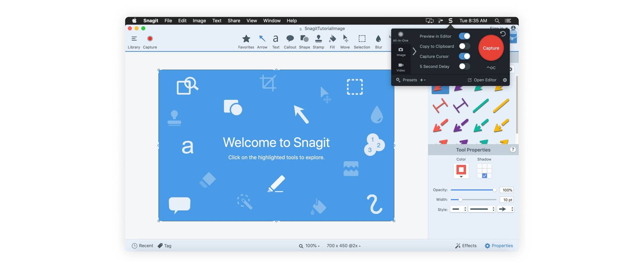The width and height of the screenshot is (644, 268).
Task: Select the Stamp tool
Action: (318, 42)
